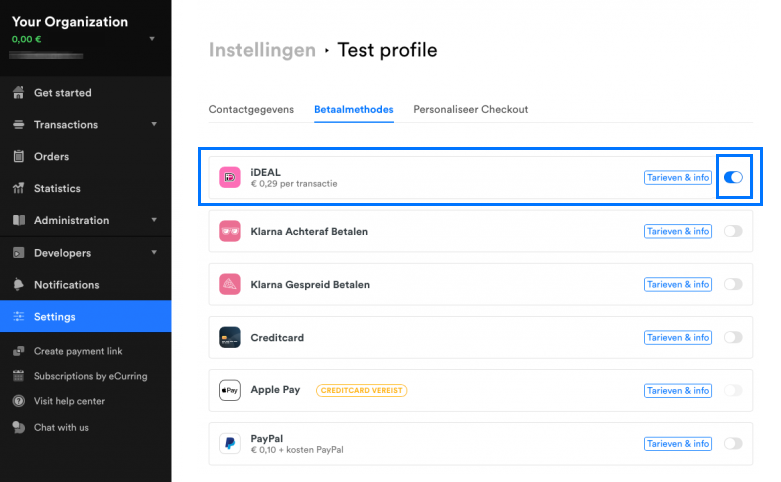Open Create payment link
This screenshot has height=482, width=781.
click(x=78, y=351)
